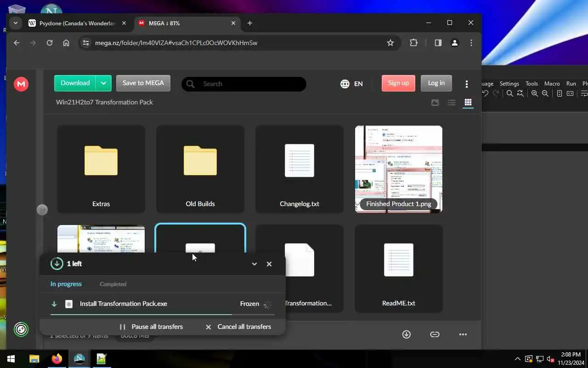588x368 pixels.
Task: Open Run menu in background editor window
Action: pos(571,84)
